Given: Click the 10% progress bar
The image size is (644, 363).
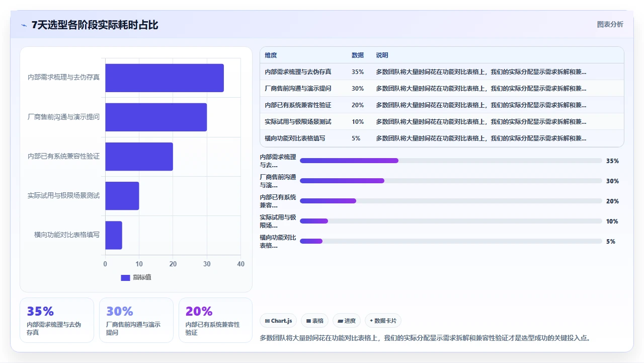Looking at the screenshot, I should coord(451,221).
